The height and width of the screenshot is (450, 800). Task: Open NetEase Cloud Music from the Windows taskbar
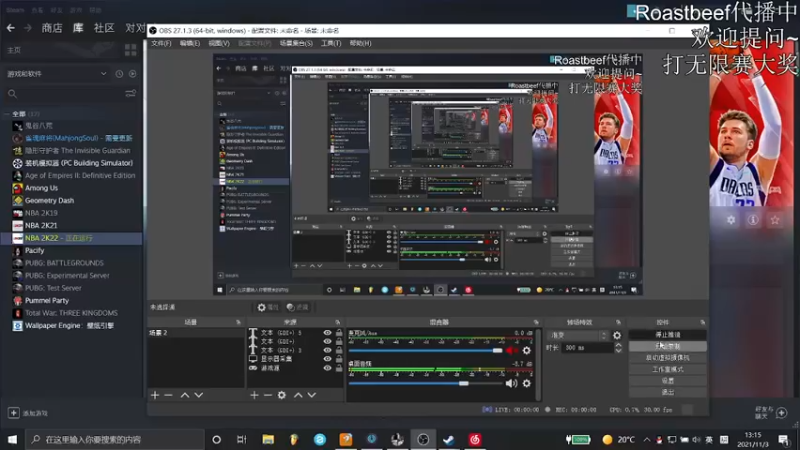pyautogui.click(x=474, y=439)
